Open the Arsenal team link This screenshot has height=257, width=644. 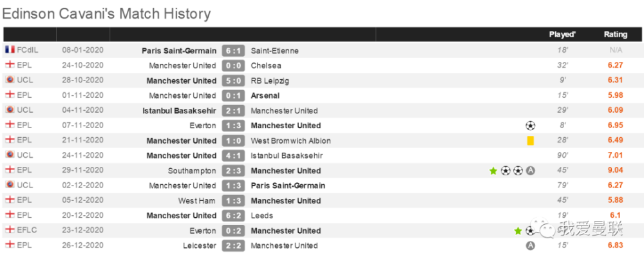coord(265,96)
